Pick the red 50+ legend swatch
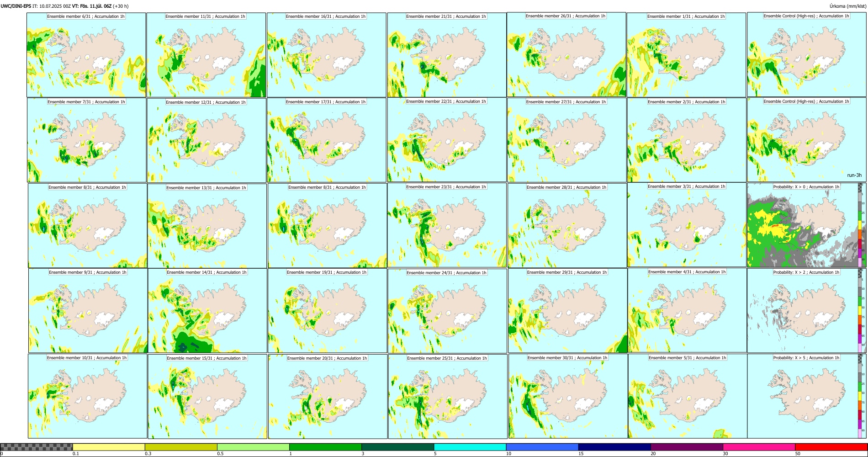 pos(831,447)
